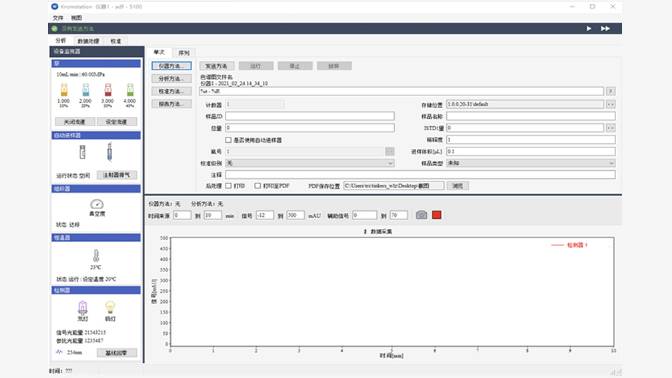Viewport: 672px width, 378px height.
Task: Click the thermometer icon in column oven panel
Action: coord(96,256)
